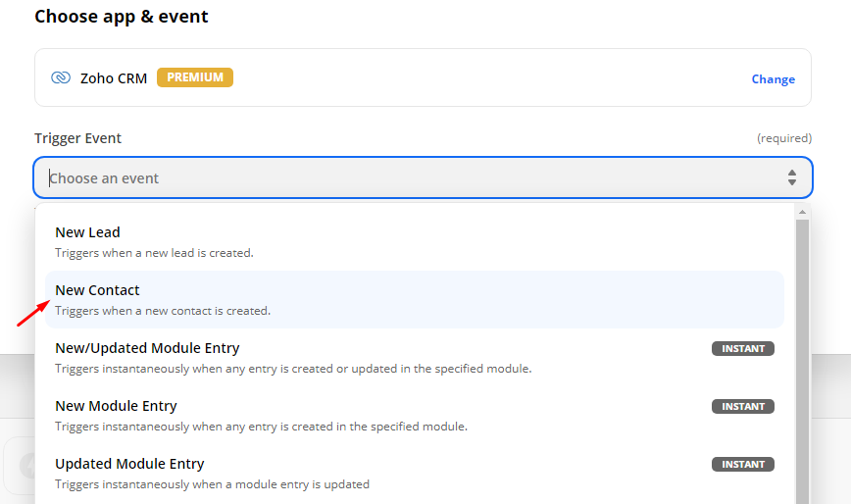Screen dimensions: 851x504
Task: Click the PREMIUM badge beside Zoho CRM
Action: click(195, 77)
